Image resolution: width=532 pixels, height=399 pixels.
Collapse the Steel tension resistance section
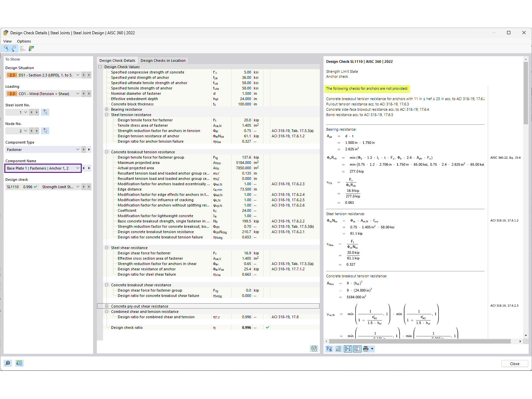pyautogui.click(x=106, y=114)
